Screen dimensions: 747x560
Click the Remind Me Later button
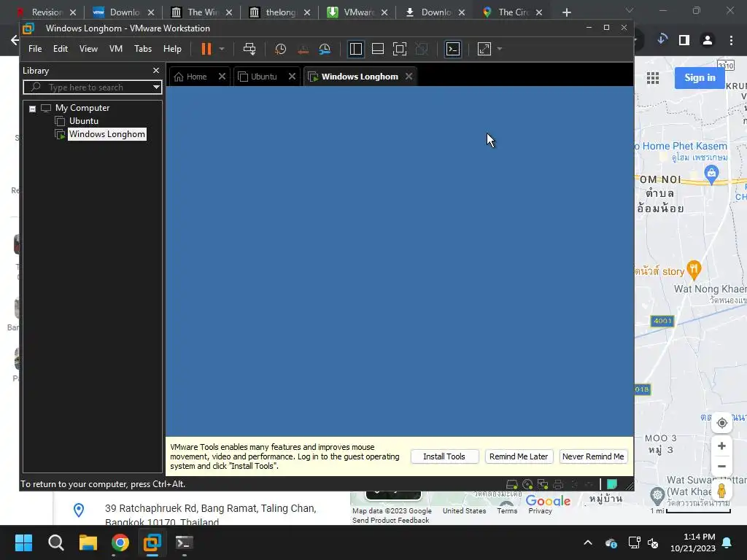pos(519,456)
